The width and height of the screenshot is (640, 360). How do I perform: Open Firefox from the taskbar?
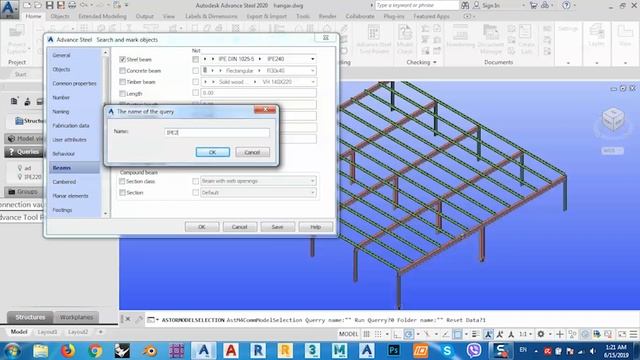coord(68,350)
